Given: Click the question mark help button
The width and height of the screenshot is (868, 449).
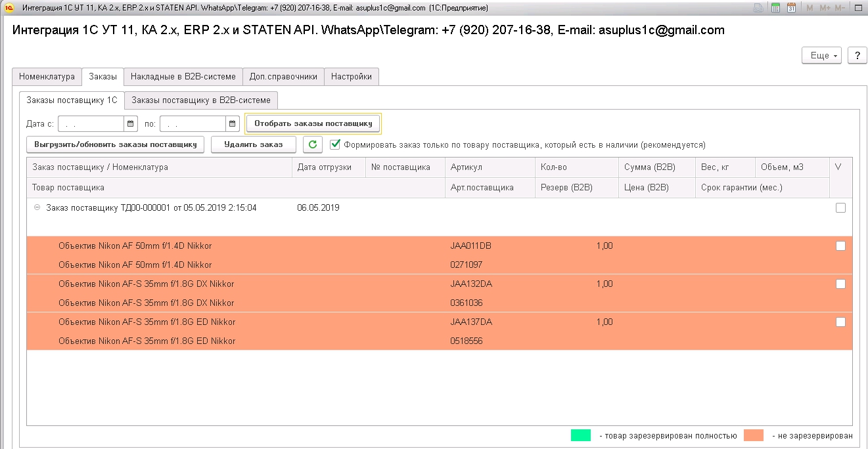Looking at the screenshot, I should pos(857,56).
